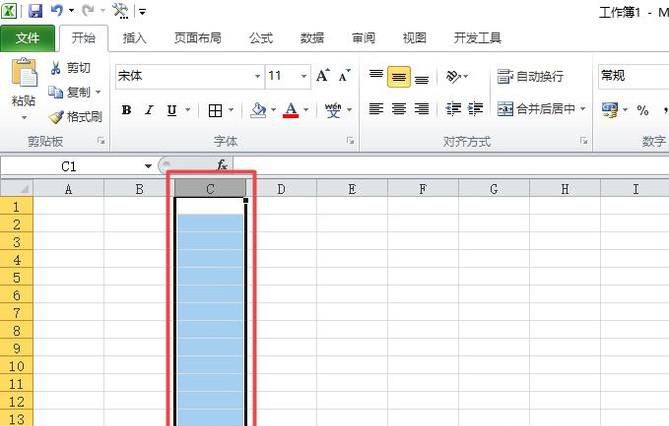Click the Redo arrow icon
Viewport: 669px width, 426px height.
point(88,10)
